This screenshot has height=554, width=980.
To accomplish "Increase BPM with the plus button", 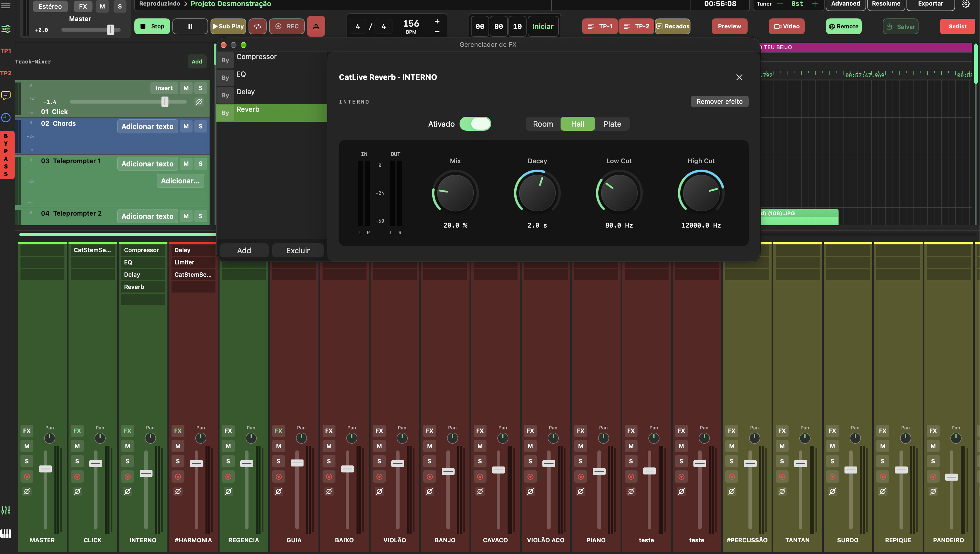I will click(x=437, y=21).
